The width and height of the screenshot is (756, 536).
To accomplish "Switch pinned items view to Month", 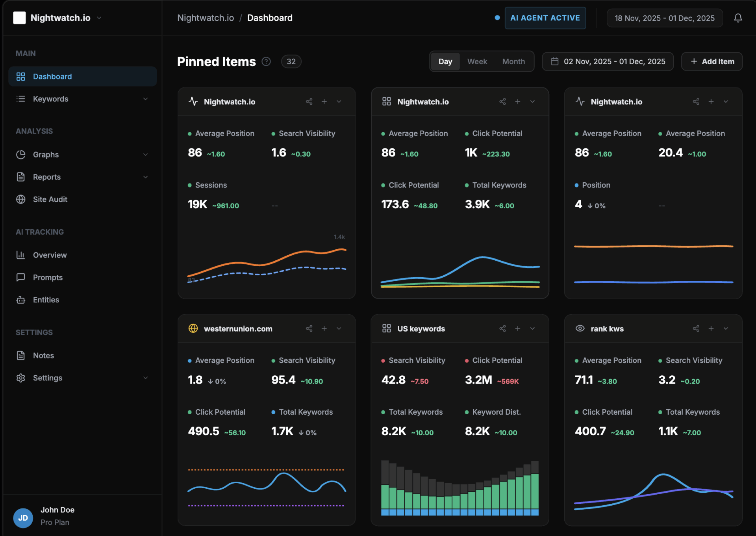I will [513, 61].
